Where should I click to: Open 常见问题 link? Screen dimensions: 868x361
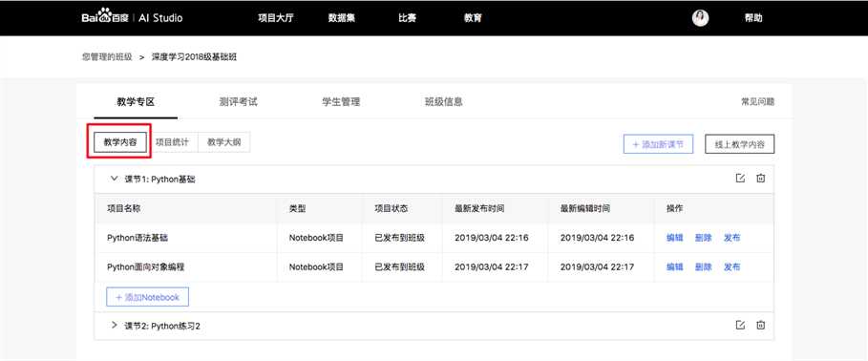point(758,102)
